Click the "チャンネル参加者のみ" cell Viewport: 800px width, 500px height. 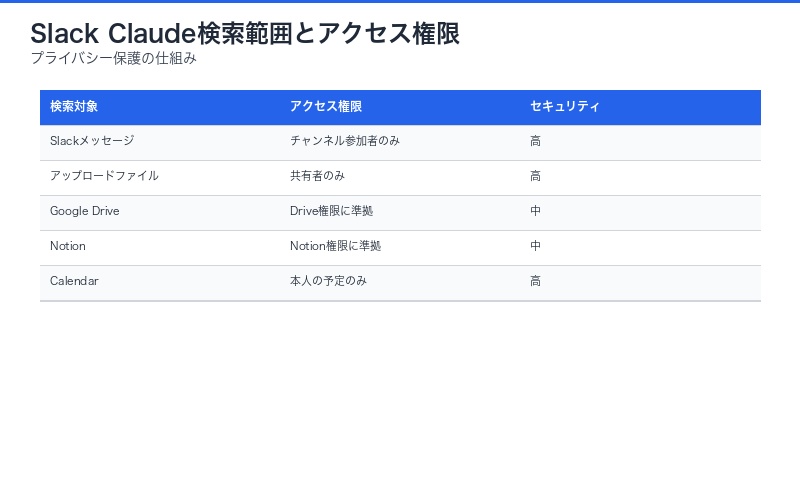click(x=345, y=142)
